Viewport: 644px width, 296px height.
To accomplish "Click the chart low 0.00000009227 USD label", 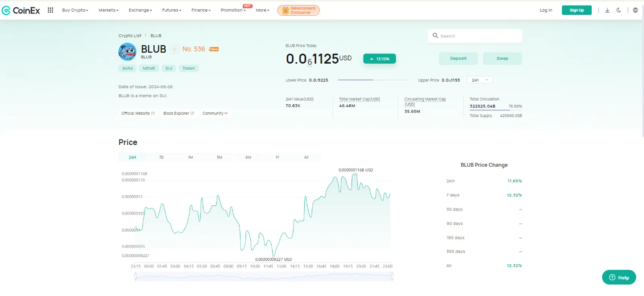I will coord(274,259).
